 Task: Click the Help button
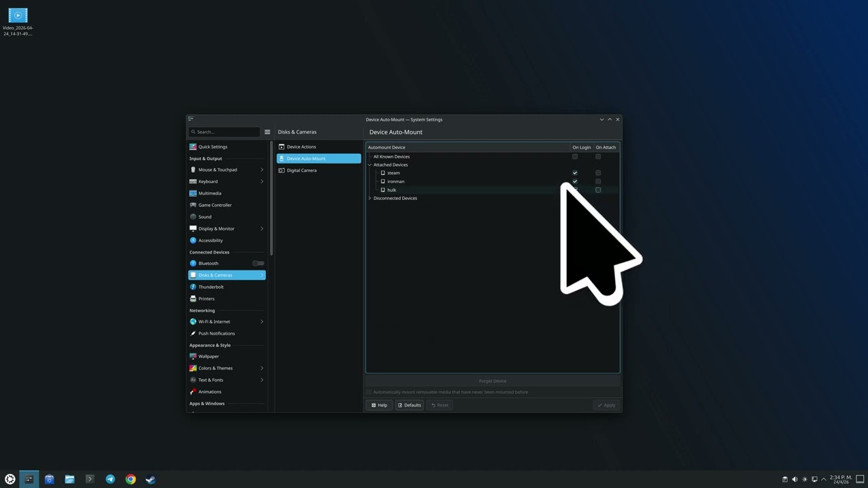[x=379, y=405]
